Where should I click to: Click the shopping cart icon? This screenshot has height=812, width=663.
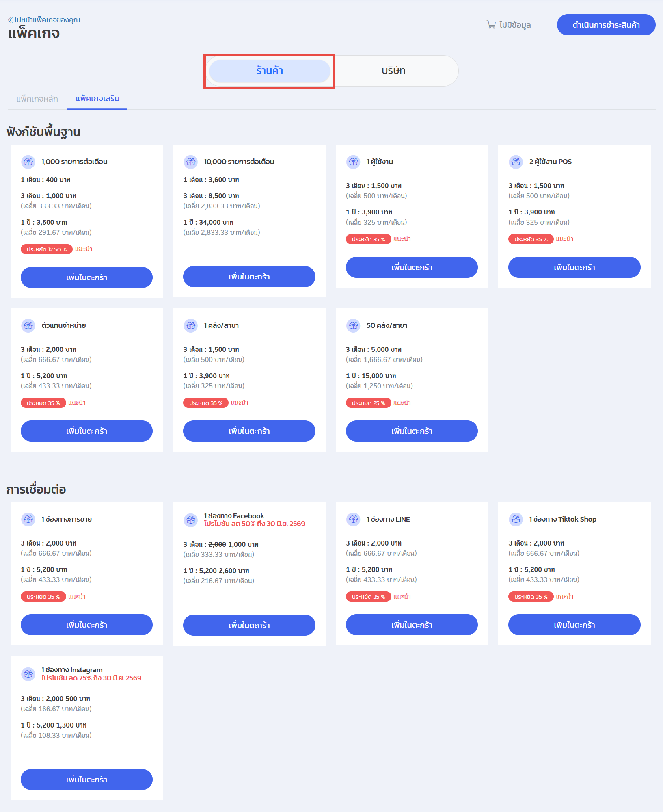(491, 25)
